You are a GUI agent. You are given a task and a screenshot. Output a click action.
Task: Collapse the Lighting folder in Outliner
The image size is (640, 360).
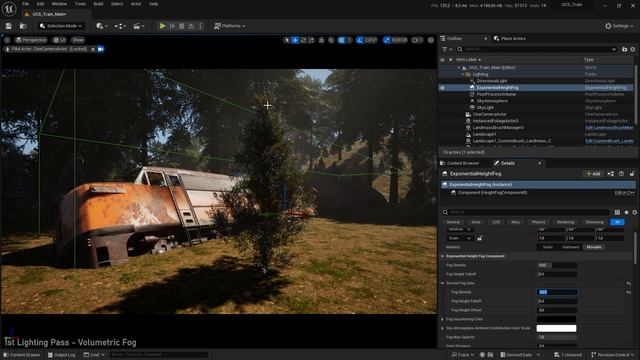point(463,74)
